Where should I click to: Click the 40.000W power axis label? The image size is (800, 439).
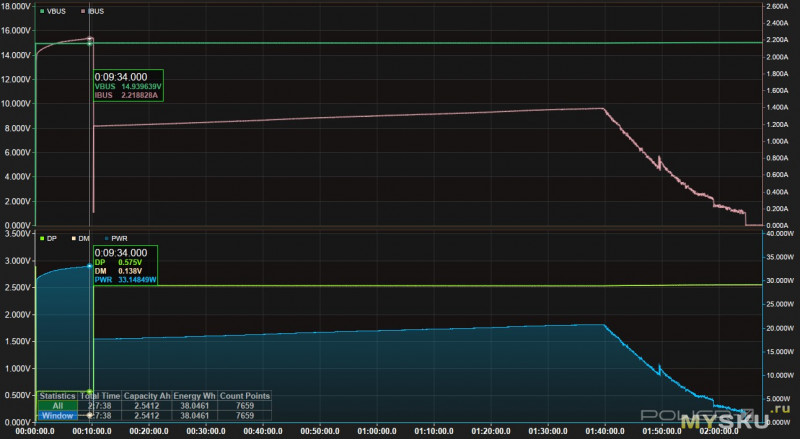pos(780,233)
